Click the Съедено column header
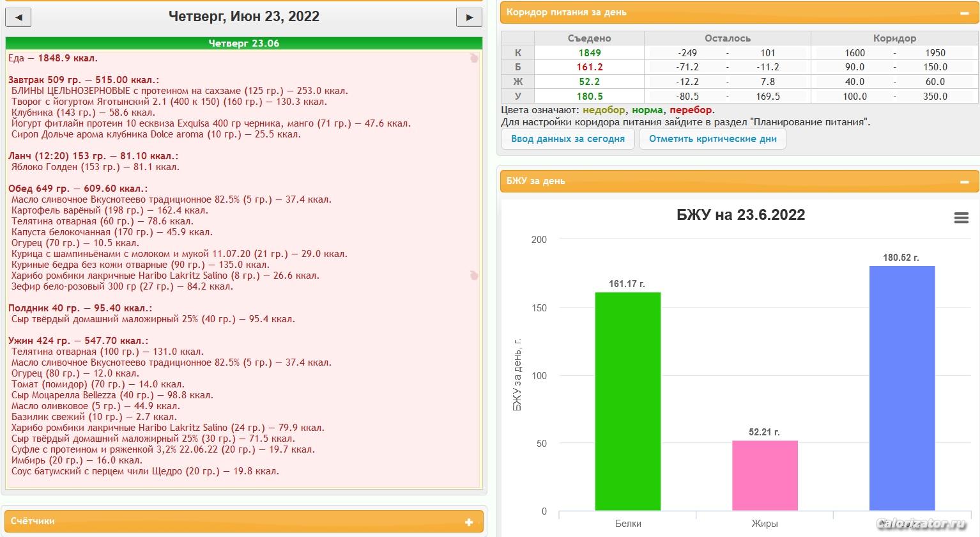Image resolution: width=980 pixels, height=537 pixels. point(589,38)
